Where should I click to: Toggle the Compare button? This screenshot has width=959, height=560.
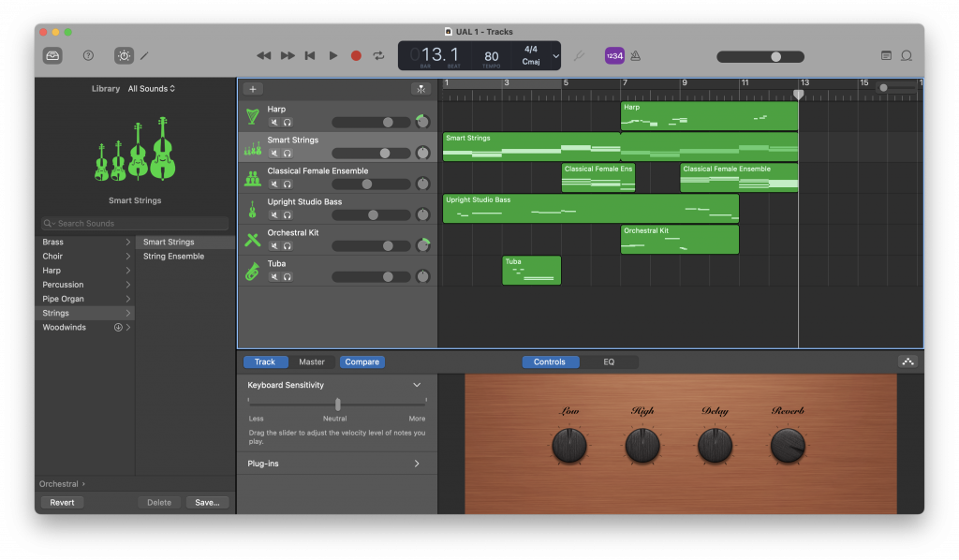[x=362, y=361]
